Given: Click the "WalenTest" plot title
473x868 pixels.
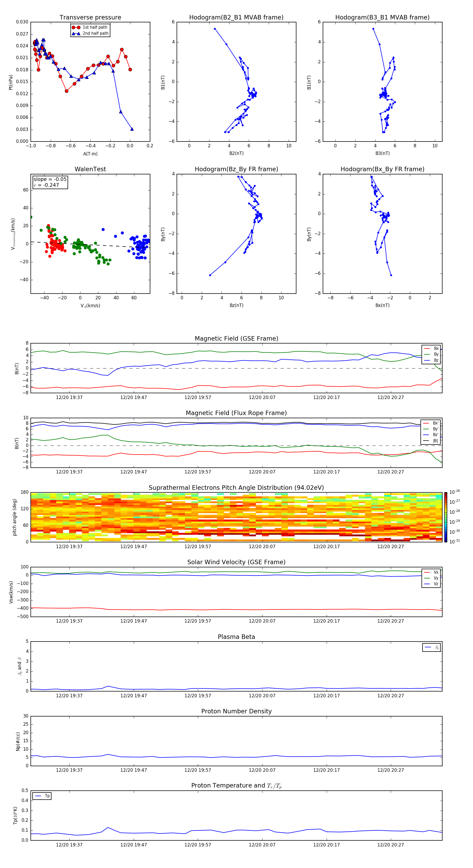Looking at the screenshot, I should (90, 169).
